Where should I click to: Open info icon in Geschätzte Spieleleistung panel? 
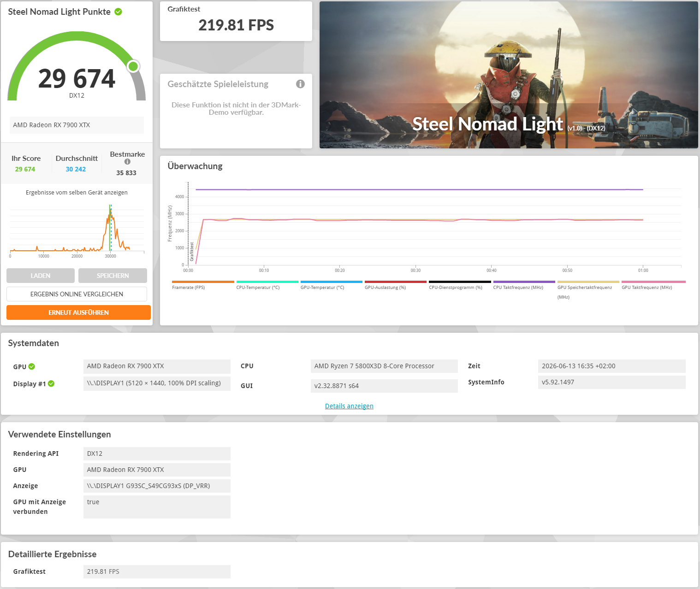(x=300, y=84)
